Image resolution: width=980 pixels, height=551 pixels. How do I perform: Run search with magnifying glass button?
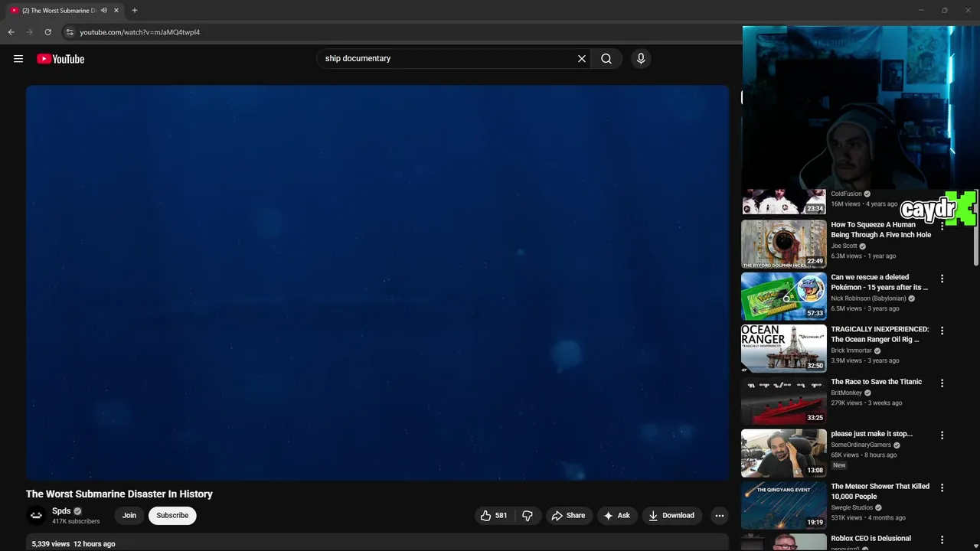click(x=606, y=58)
